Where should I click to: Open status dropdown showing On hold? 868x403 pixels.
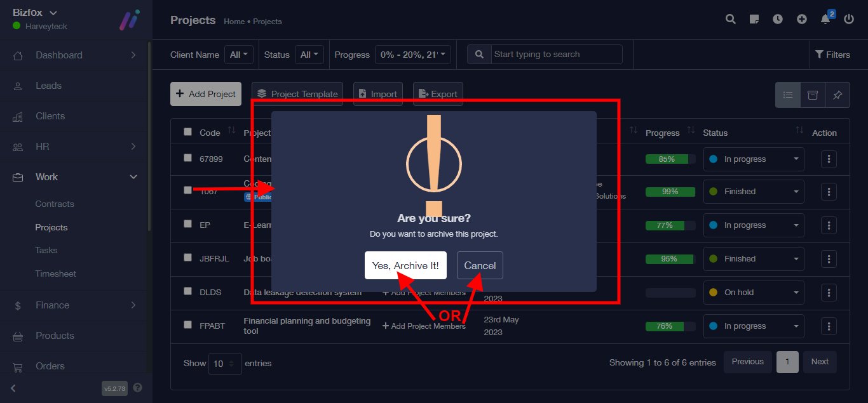click(x=754, y=293)
